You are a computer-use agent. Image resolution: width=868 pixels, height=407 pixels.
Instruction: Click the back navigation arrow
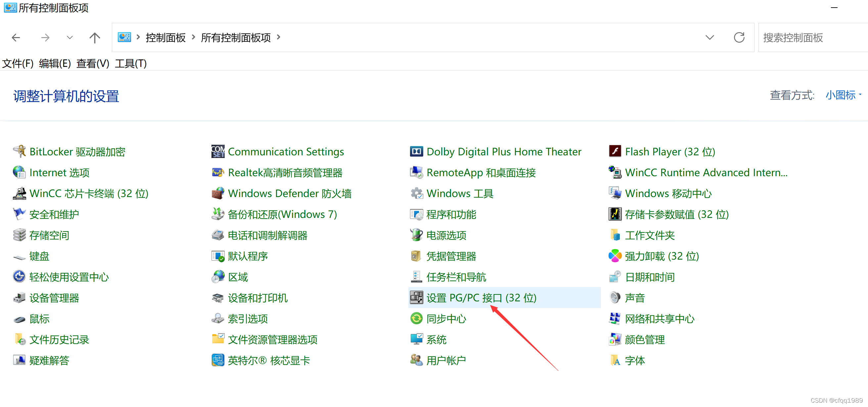pyautogui.click(x=16, y=37)
